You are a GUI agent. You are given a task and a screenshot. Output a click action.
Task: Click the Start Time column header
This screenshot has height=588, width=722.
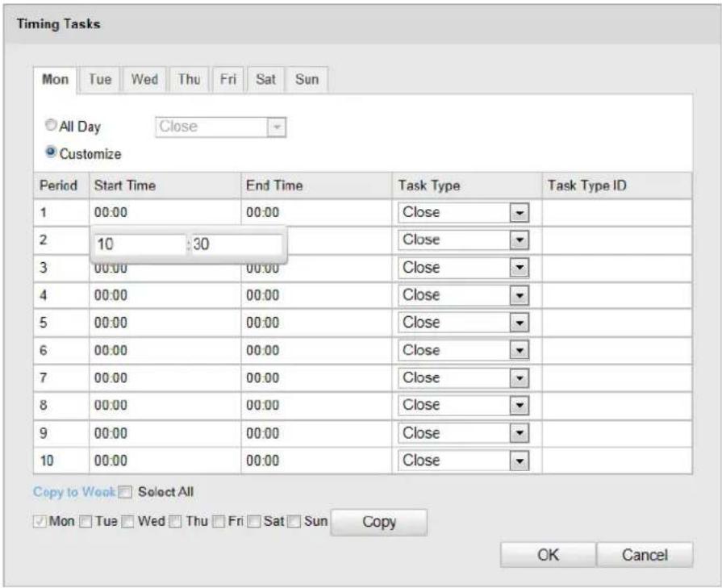click(165, 186)
